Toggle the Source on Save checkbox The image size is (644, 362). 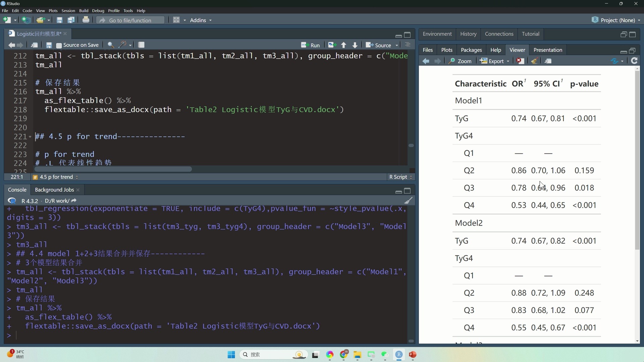(x=59, y=45)
